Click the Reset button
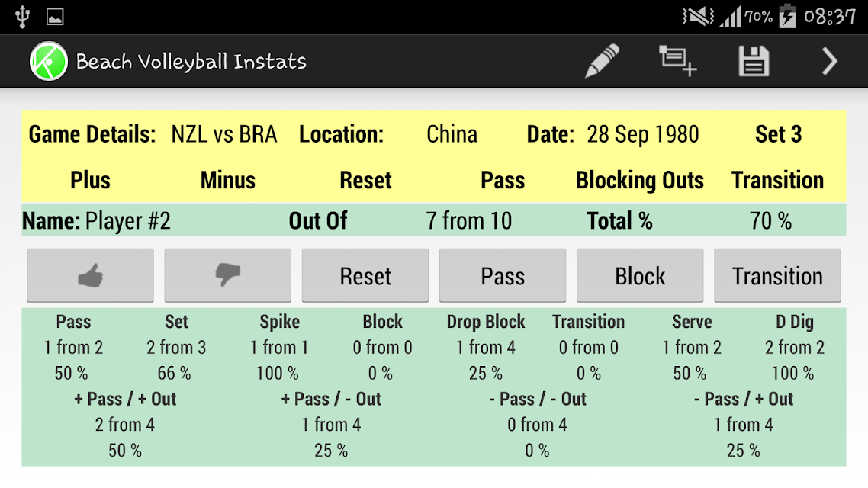This screenshot has height=488, width=868. [365, 275]
